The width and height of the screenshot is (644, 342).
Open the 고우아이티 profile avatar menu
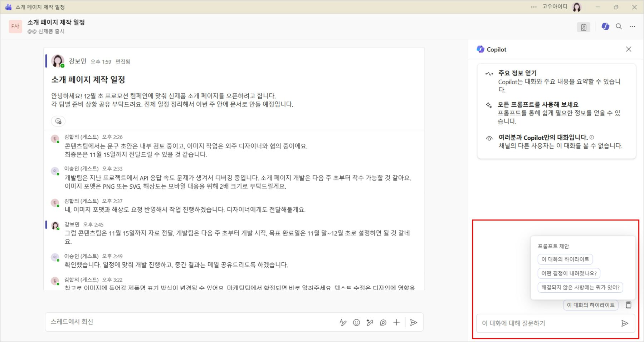coord(577,7)
